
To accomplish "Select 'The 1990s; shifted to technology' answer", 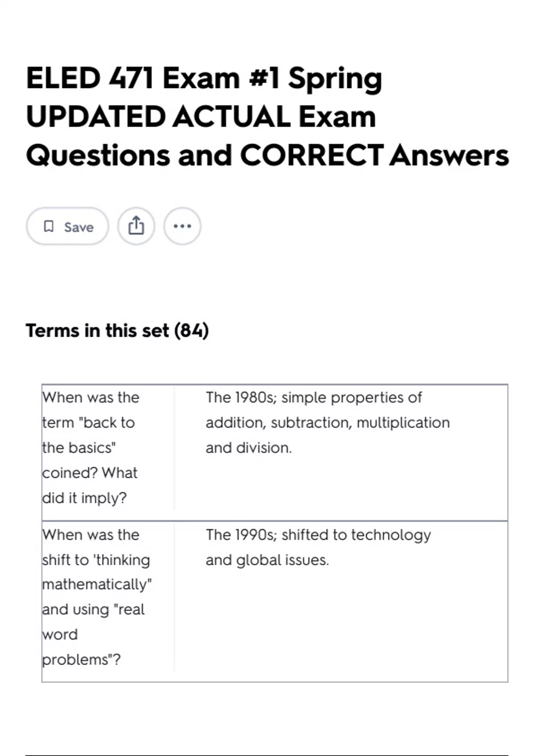I will tap(318, 535).
